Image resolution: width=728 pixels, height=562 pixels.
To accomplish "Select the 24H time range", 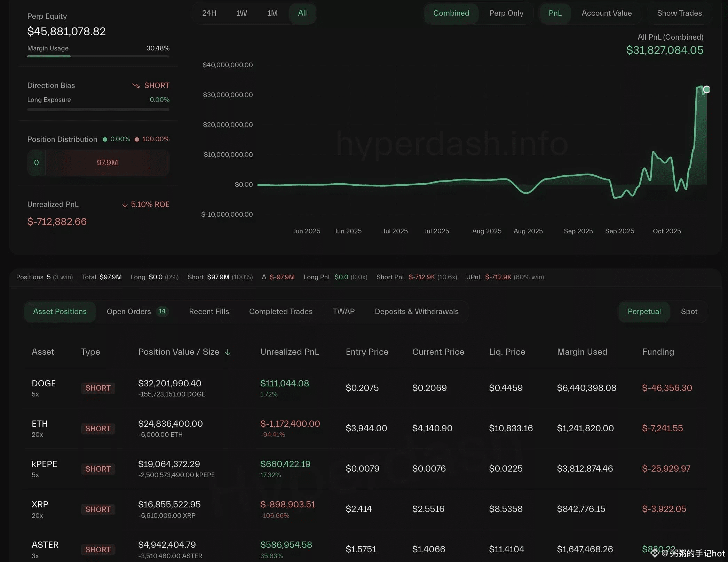I will click(209, 13).
